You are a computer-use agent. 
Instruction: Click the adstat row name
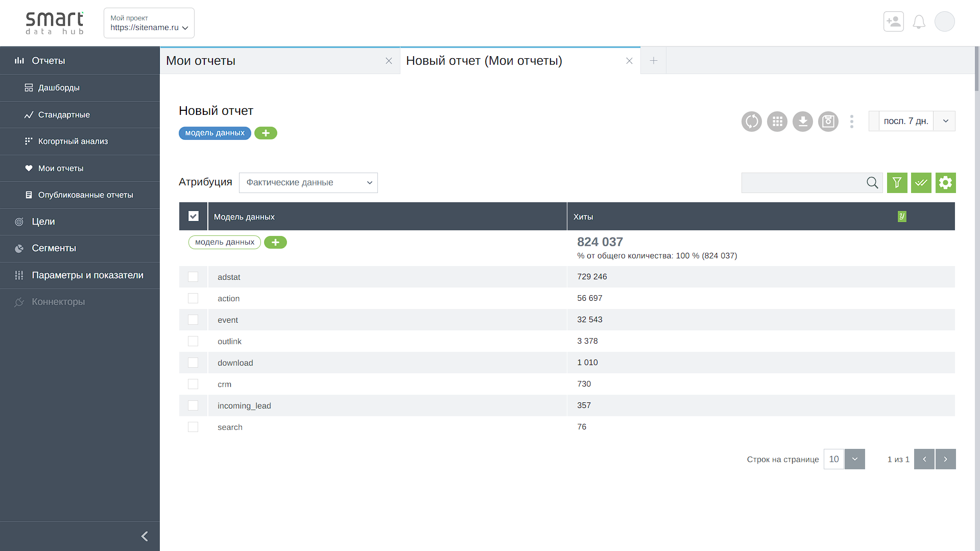pyautogui.click(x=229, y=277)
